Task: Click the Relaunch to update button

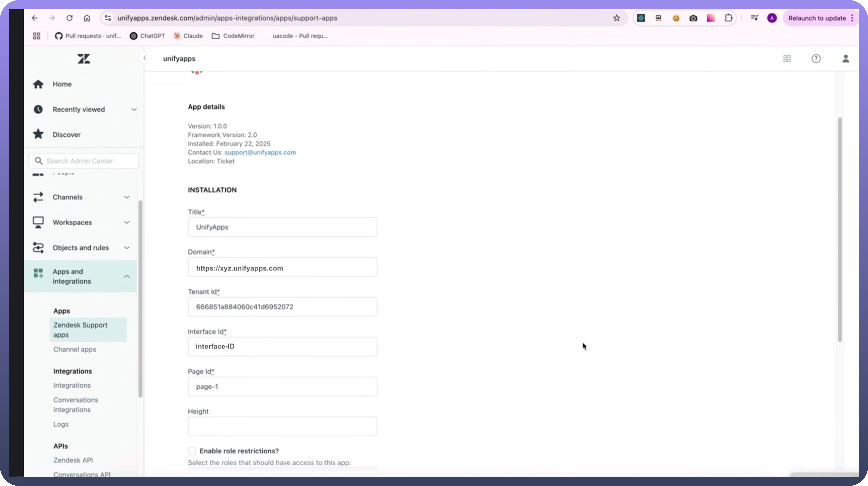Action: click(x=817, y=18)
